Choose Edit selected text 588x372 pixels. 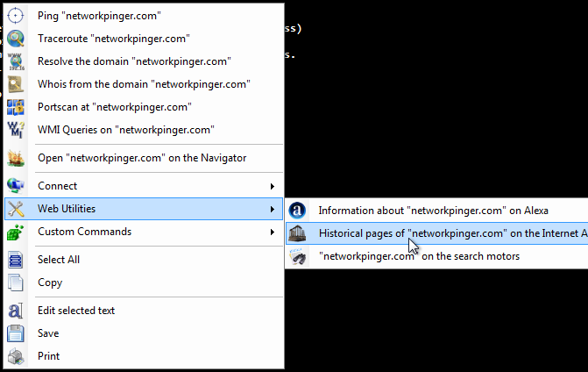(144, 311)
